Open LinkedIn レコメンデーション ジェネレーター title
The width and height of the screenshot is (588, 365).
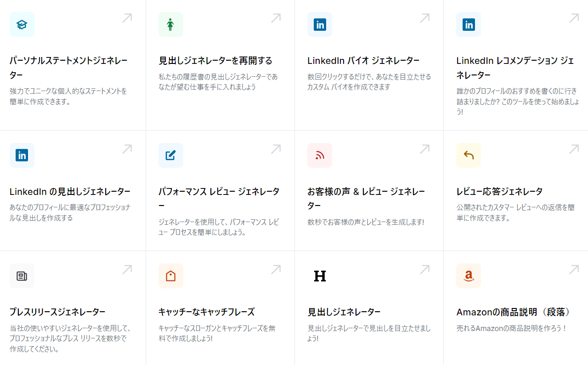coord(515,68)
